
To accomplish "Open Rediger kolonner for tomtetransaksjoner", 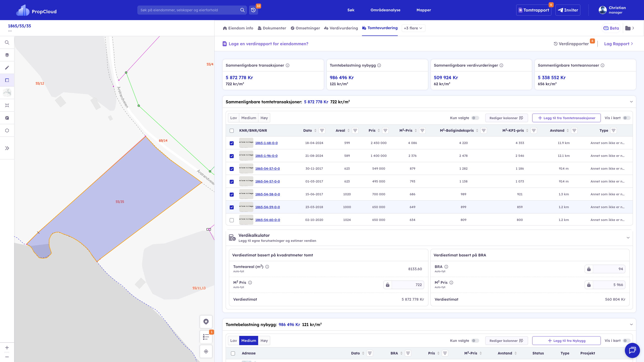I will point(506,118).
